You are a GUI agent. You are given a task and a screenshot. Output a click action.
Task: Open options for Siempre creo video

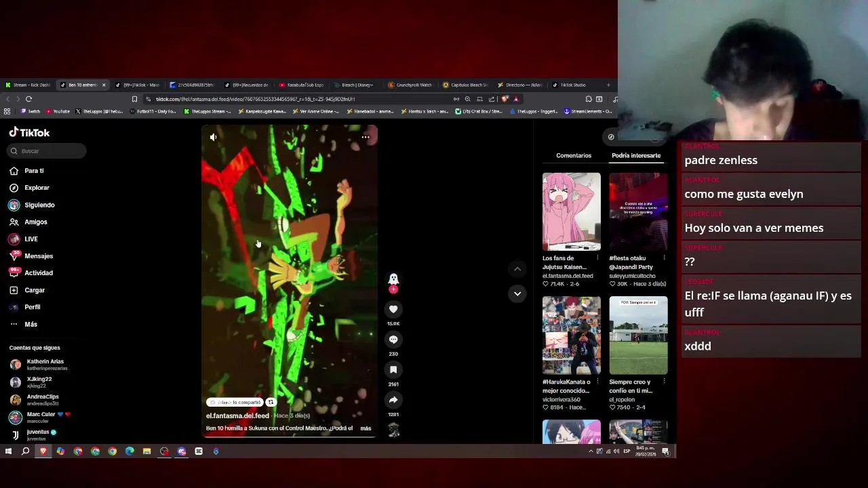pyautogui.click(x=664, y=382)
